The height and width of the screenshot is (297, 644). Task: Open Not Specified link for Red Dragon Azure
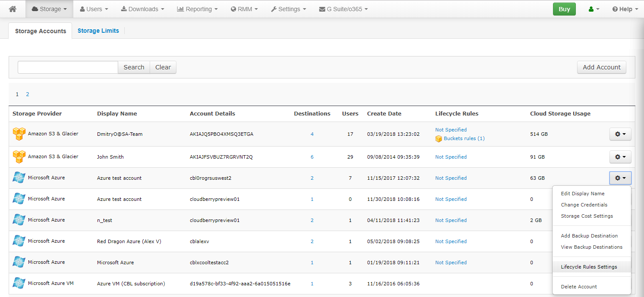(451, 241)
